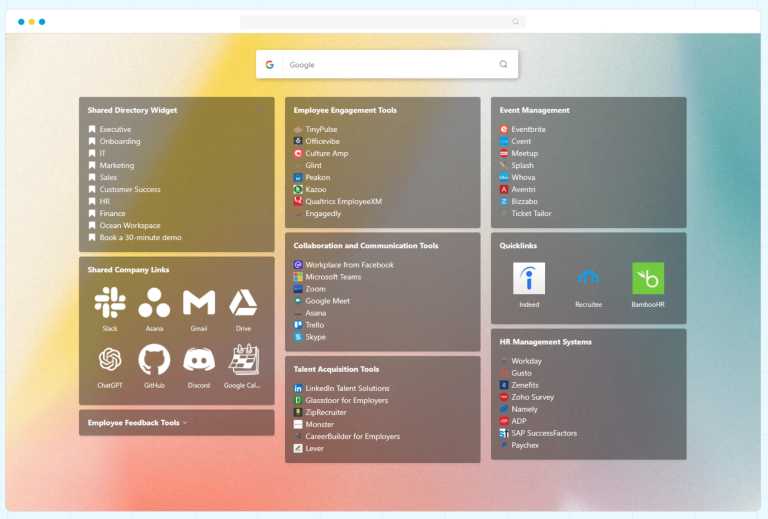Open the Asana icon in Shared Company Links

tap(154, 303)
